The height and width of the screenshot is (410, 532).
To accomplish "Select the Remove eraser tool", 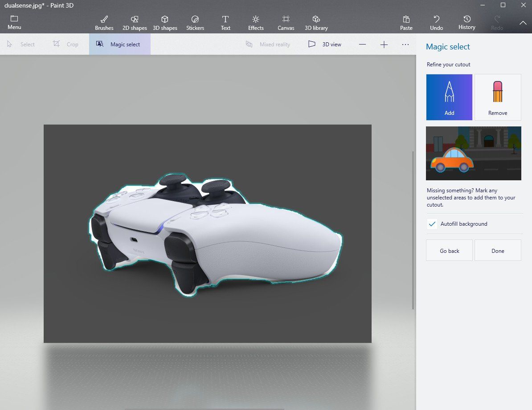I will coord(498,97).
